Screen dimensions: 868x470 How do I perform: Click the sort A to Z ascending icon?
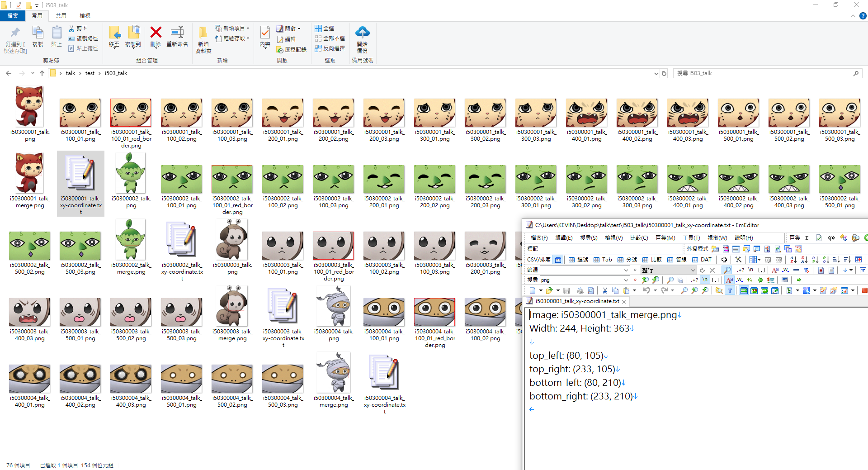click(793, 260)
